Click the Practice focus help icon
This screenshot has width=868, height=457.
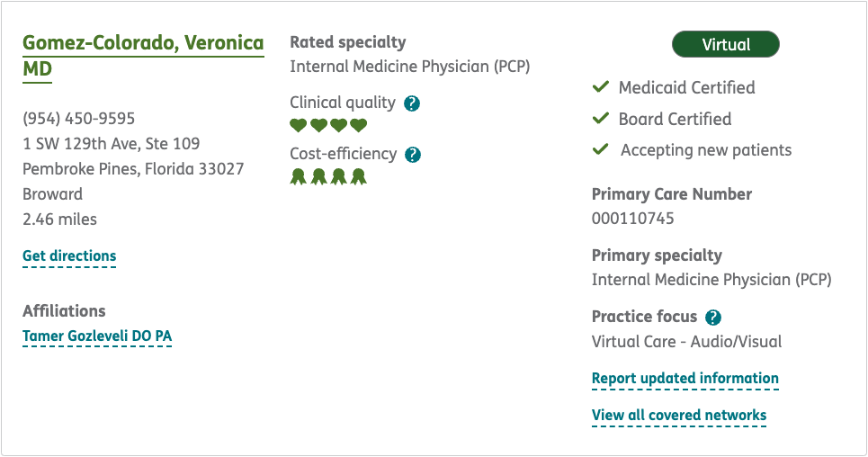point(713,317)
